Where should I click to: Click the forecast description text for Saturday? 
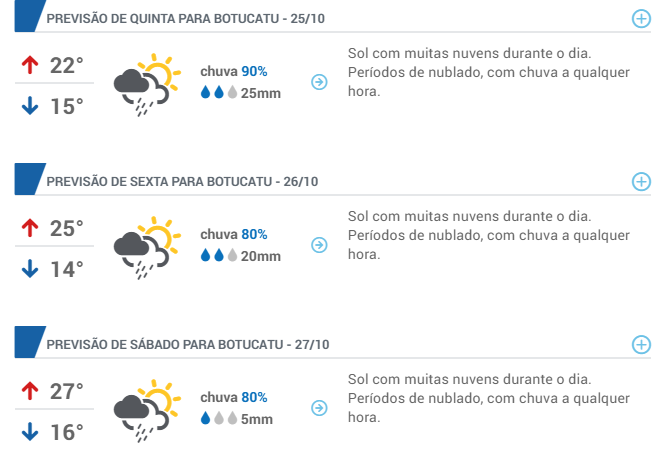[488, 398]
